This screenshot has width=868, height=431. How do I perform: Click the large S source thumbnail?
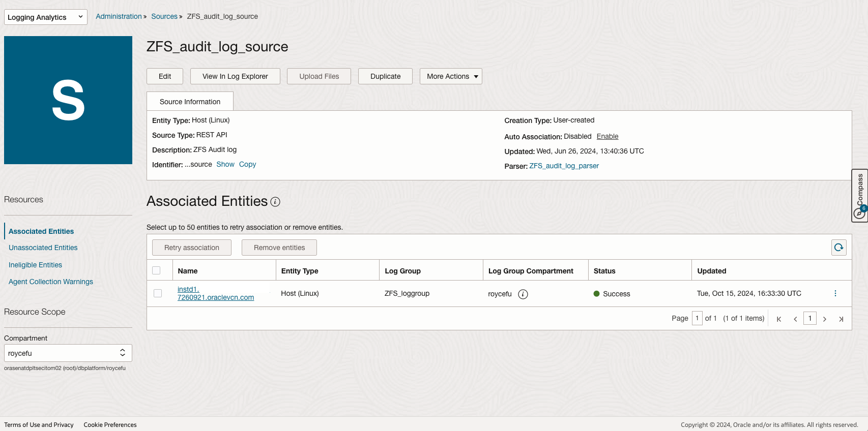click(68, 100)
